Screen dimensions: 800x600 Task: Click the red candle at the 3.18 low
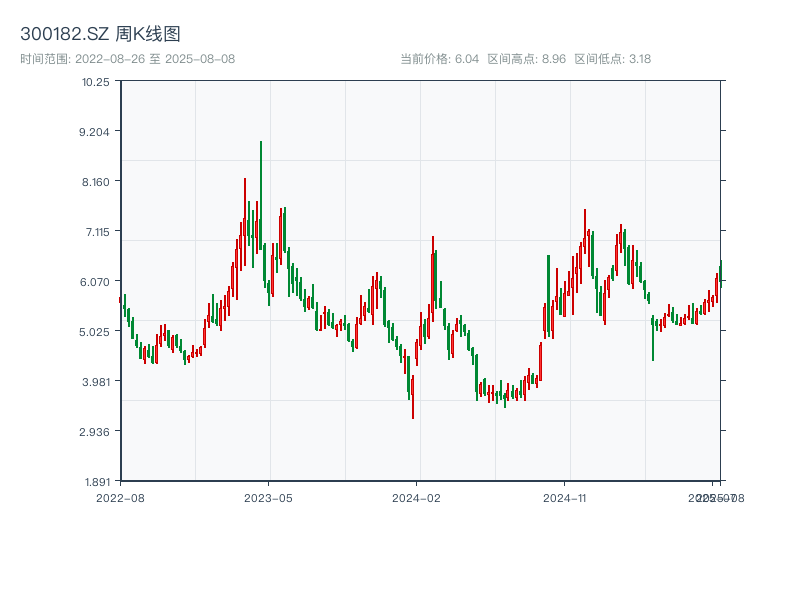413,397
